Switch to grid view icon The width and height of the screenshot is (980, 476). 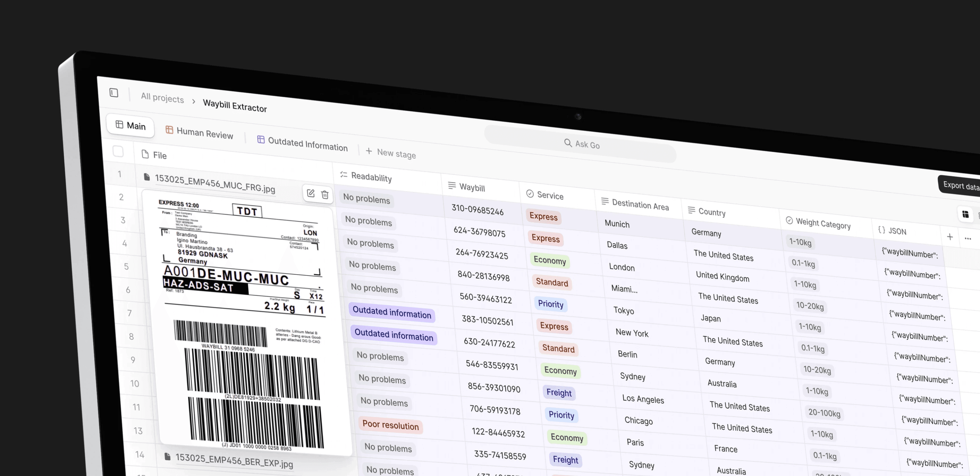pyautogui.click(x=966, y=214)
